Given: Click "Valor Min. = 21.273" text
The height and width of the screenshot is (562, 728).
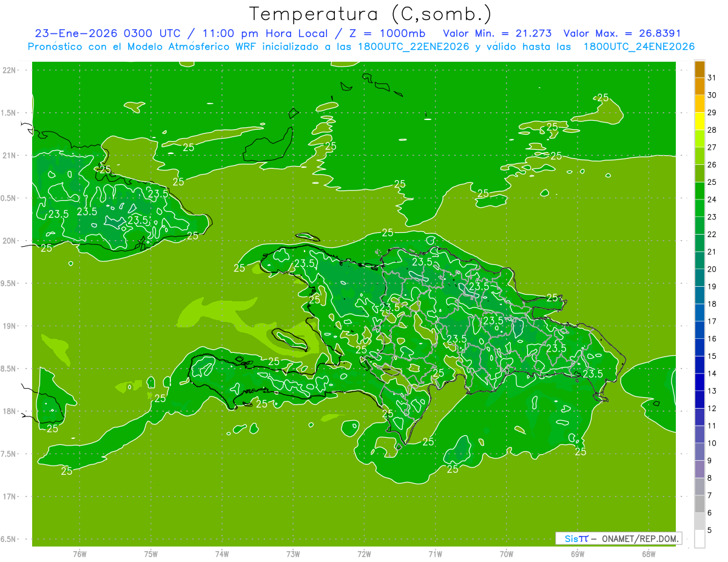Looking at the screenshot, I should pos(497,33).
